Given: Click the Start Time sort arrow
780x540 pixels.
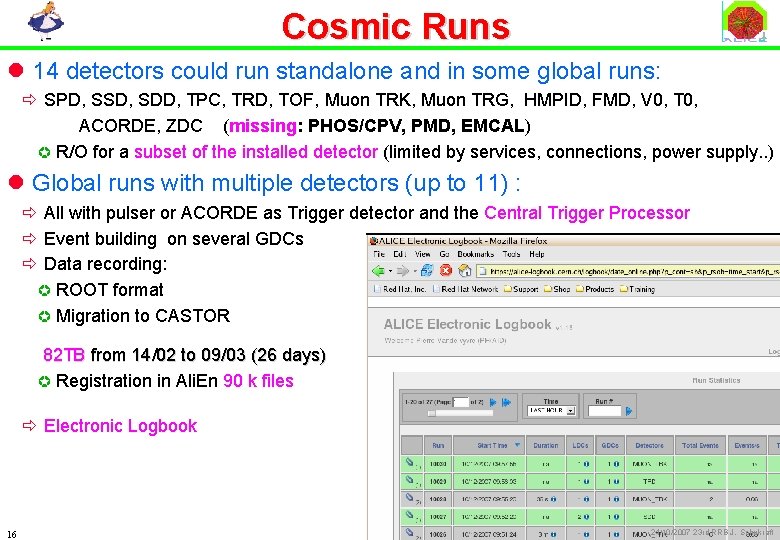Looking at the screenshot, I should click(517, 445).
